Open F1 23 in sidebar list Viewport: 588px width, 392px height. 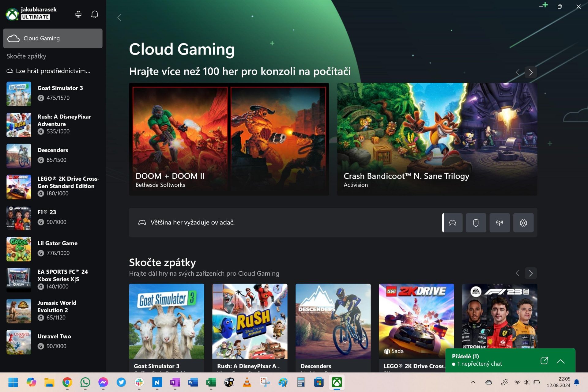pyautogui.click(x=53, y=218)
